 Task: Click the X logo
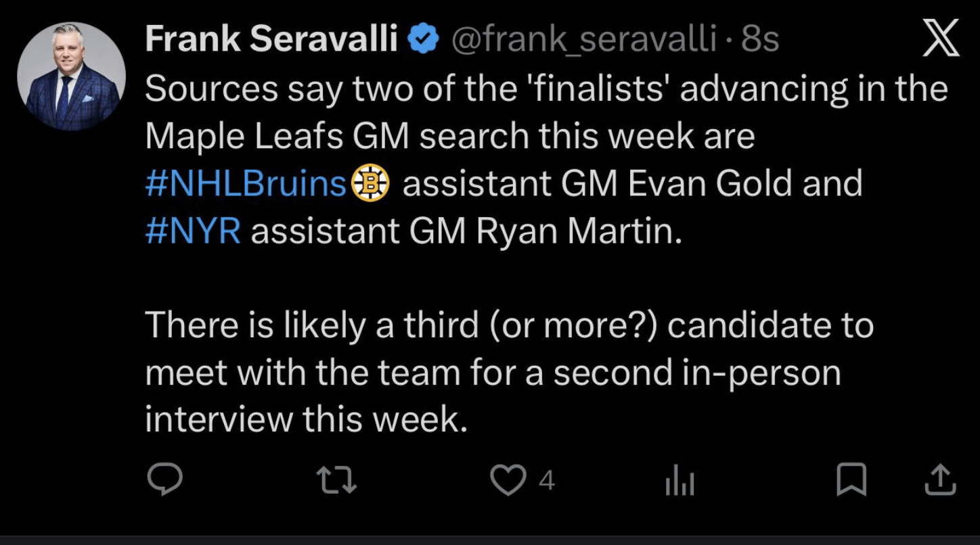click(x=941, y=38)
